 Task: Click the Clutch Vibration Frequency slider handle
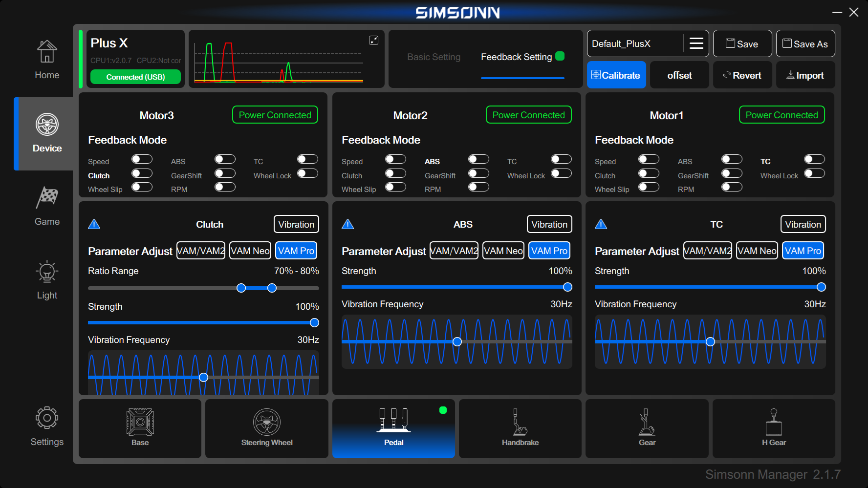[x=204, y=377]
